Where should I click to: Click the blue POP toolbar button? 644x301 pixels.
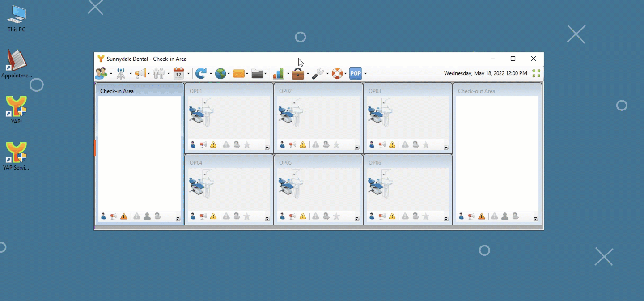355,73
